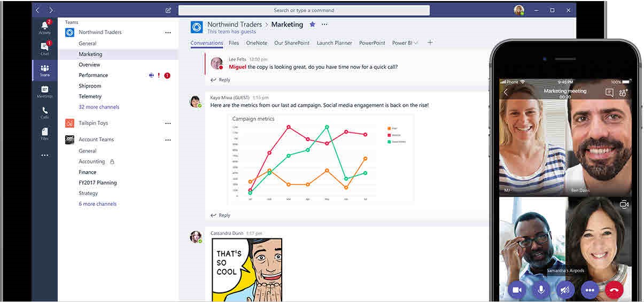Open meeting chat icon on phone
644x302 pixels.
[609, 92]
